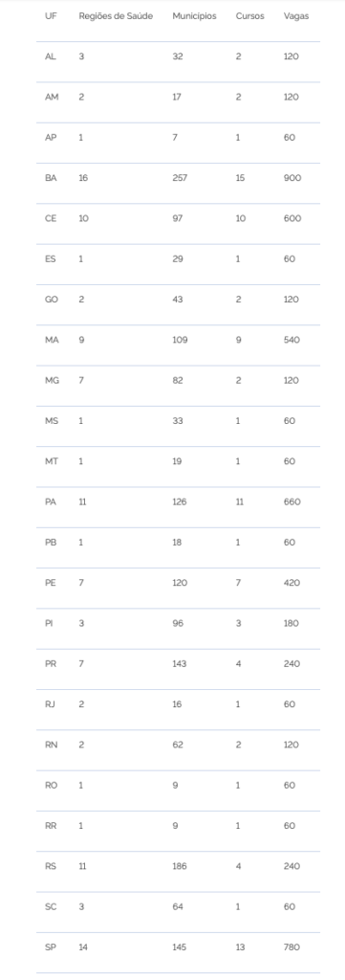Click the UF column header
This screenshot has width=345, height=980.
point(50,15)
